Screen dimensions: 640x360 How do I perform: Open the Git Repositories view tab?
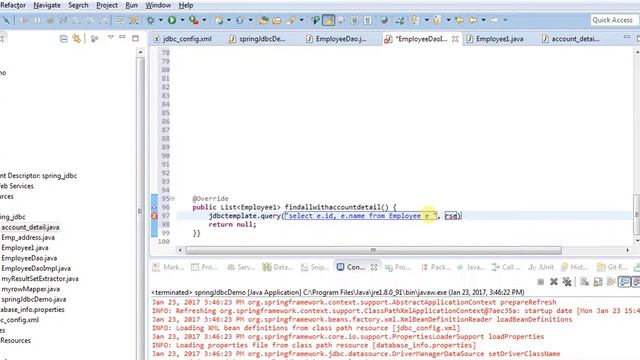click(x=612, y=267)
